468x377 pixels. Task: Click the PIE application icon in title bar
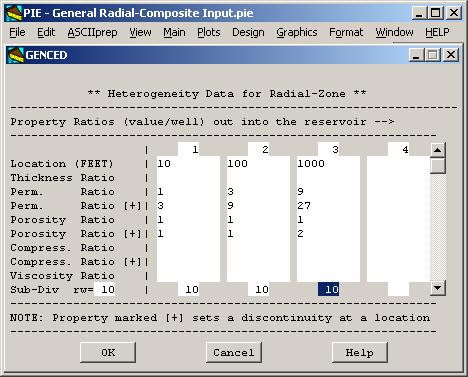[x=14, y=13]
